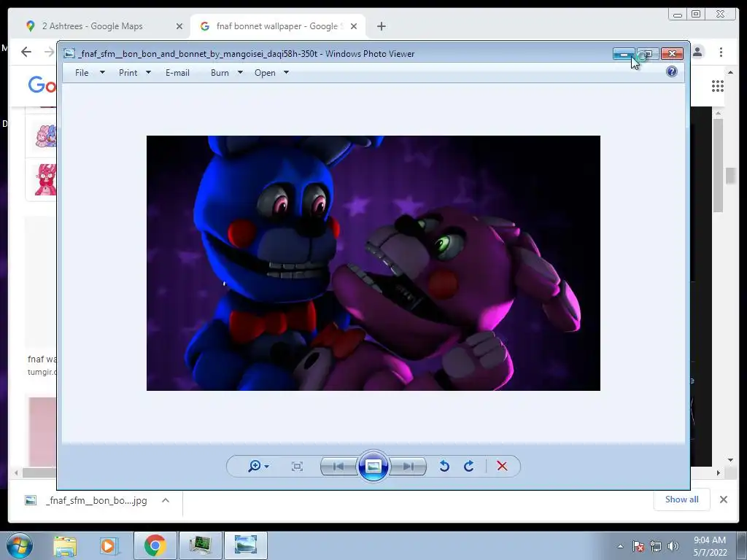Switch to fnaf bonnet wallpaper tab
747x560 pixels.
(276, 26)
